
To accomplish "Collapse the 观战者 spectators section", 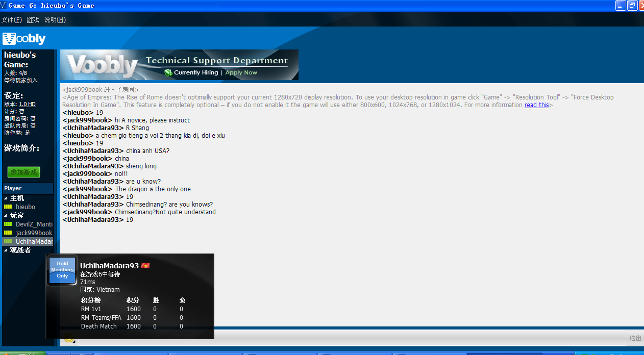I will [6, 249].
